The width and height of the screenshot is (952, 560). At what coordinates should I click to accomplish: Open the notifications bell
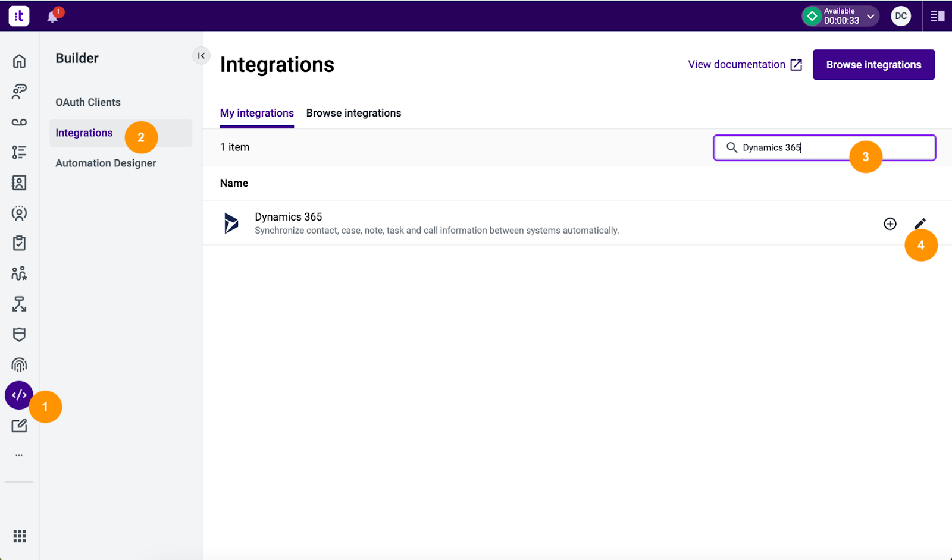point(52,17)
